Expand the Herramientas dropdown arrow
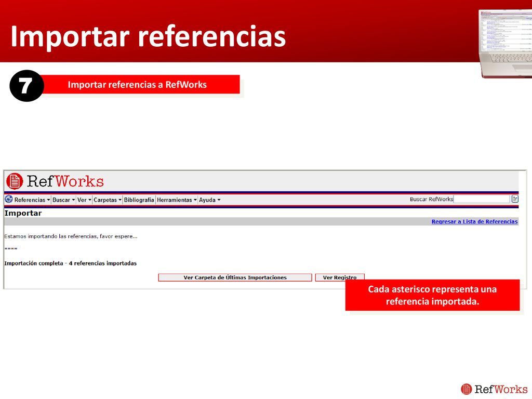Screen dimensions: 532x399 [x=195, y=200]
